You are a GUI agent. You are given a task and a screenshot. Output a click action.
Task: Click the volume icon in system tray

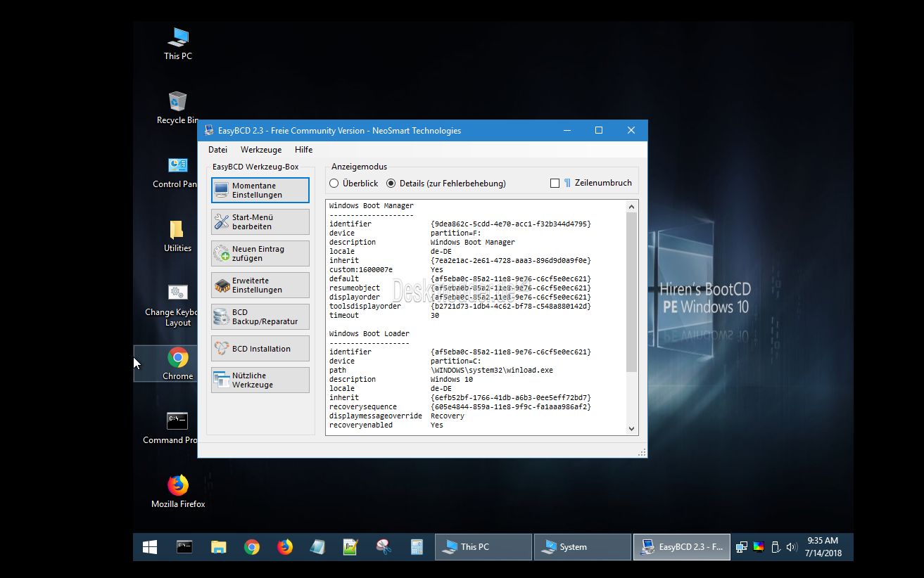[791, 547]
